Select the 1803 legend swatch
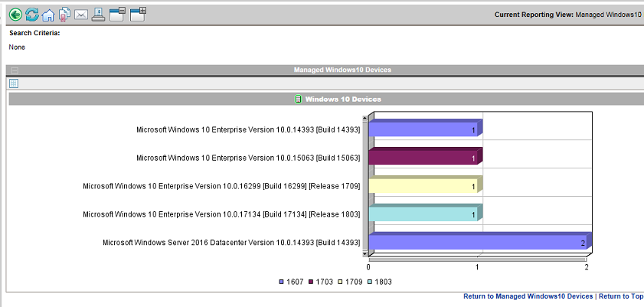Screen dimensions: 644x307 (370, 282)
